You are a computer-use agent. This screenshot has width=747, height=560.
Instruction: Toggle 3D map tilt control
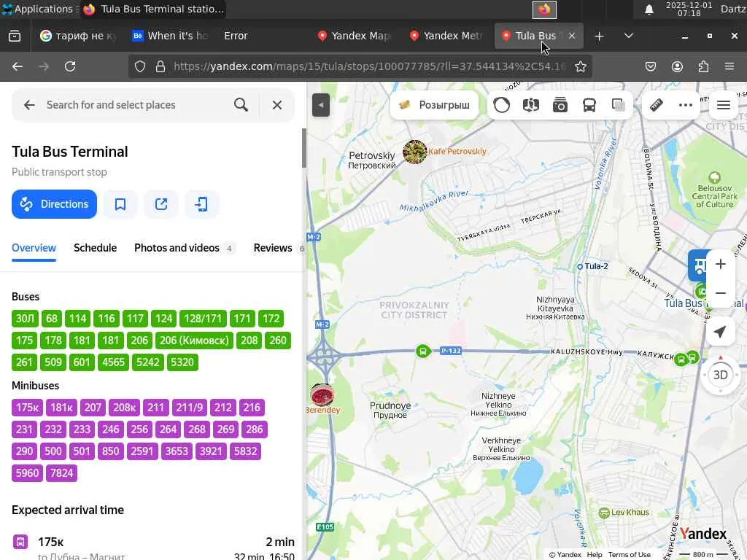[720, 375]
